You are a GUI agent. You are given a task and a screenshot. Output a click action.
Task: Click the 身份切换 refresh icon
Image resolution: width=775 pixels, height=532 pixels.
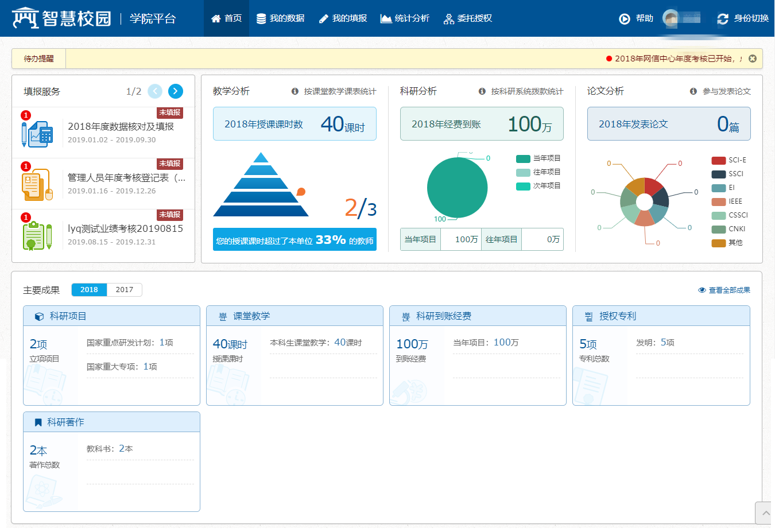click(723, 19)
